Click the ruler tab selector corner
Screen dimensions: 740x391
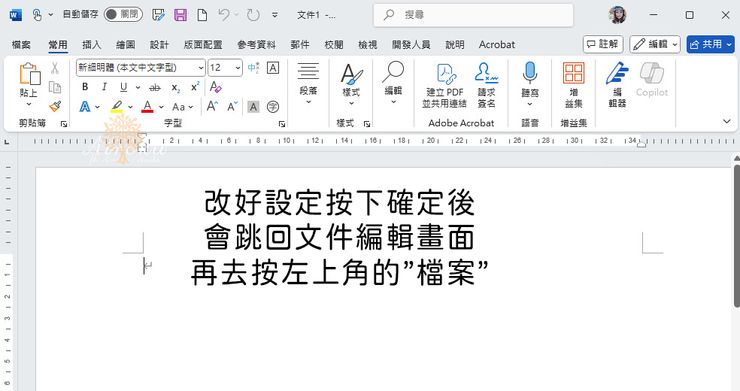(7, 141)
